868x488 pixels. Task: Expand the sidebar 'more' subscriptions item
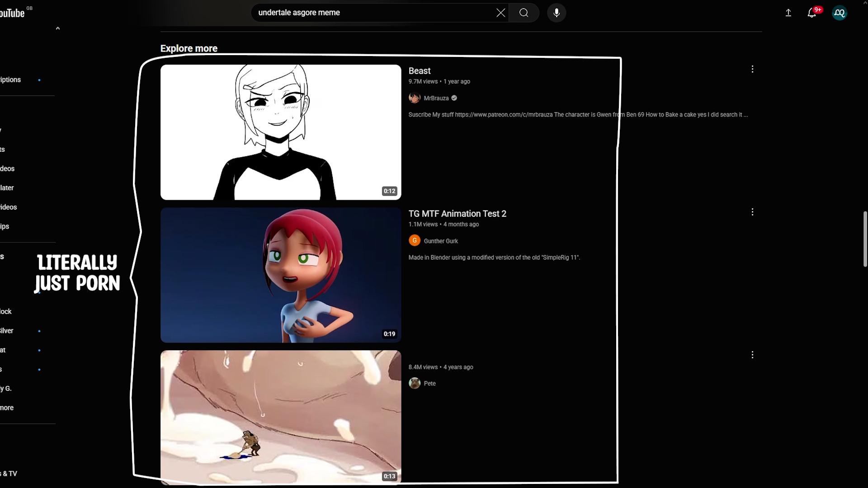tap(7, 408)
